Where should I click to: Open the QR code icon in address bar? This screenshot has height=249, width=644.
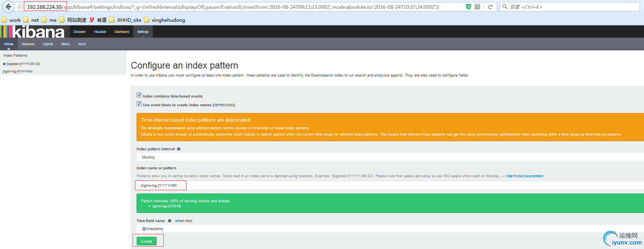[x=477, y=7]
